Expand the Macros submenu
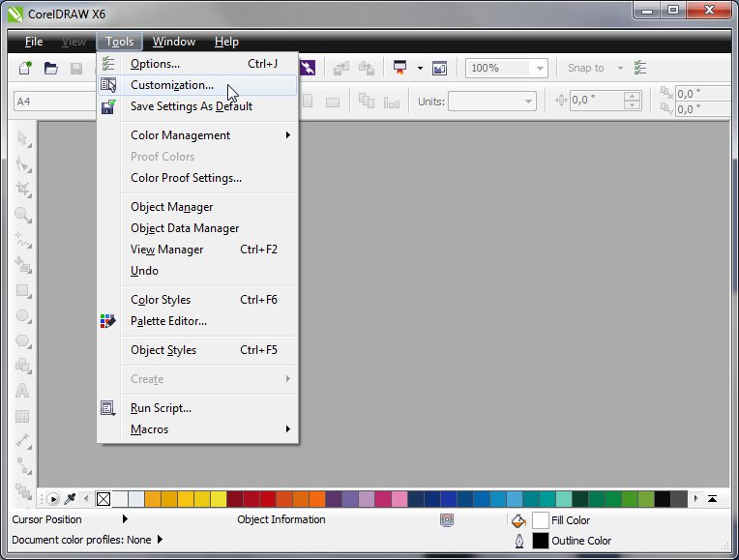Image resolution: width=739 pixels, height=560 pixels. tap(209, 429)
